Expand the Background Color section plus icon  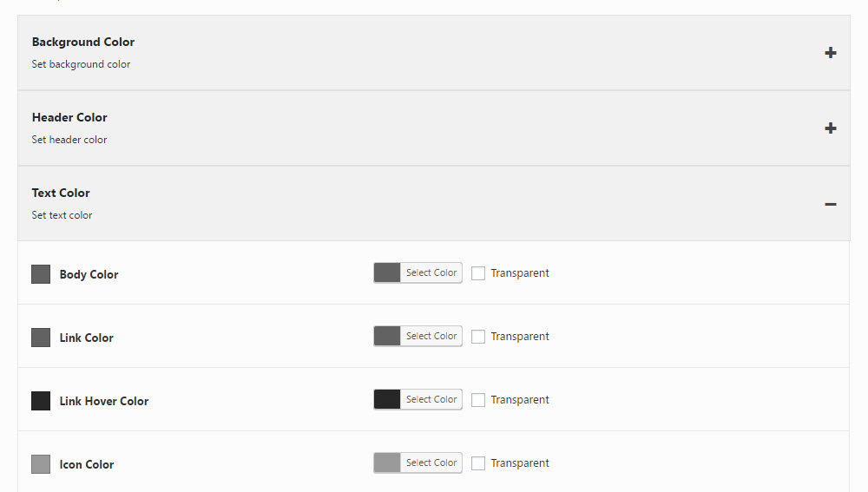(831, 53)
